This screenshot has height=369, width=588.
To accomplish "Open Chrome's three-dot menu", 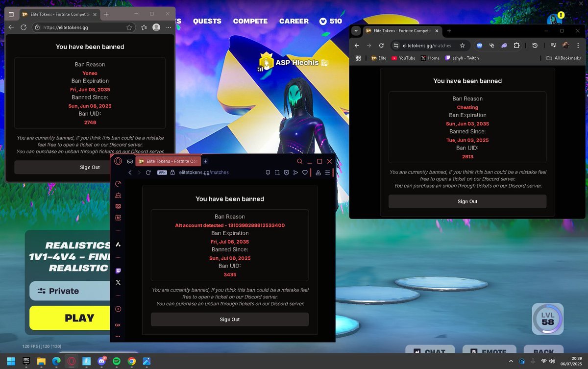I will click(x=578, y=46).
